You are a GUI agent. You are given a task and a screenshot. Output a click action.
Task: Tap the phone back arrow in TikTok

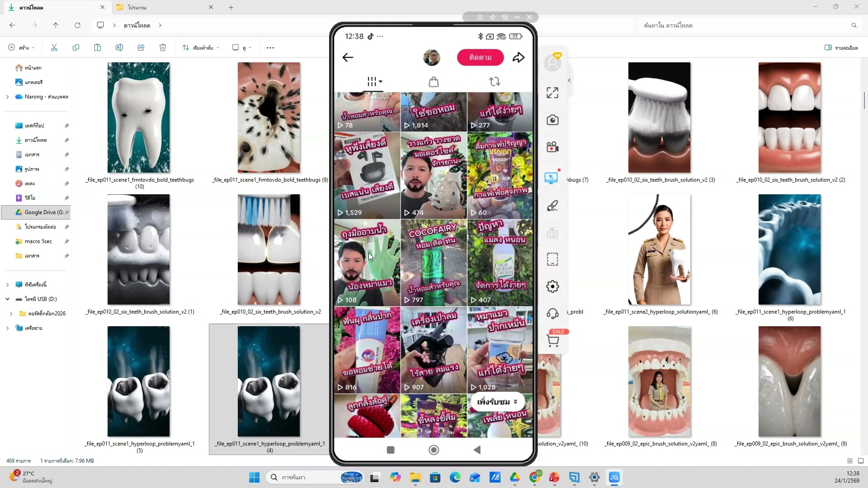(x=348, y=57)
